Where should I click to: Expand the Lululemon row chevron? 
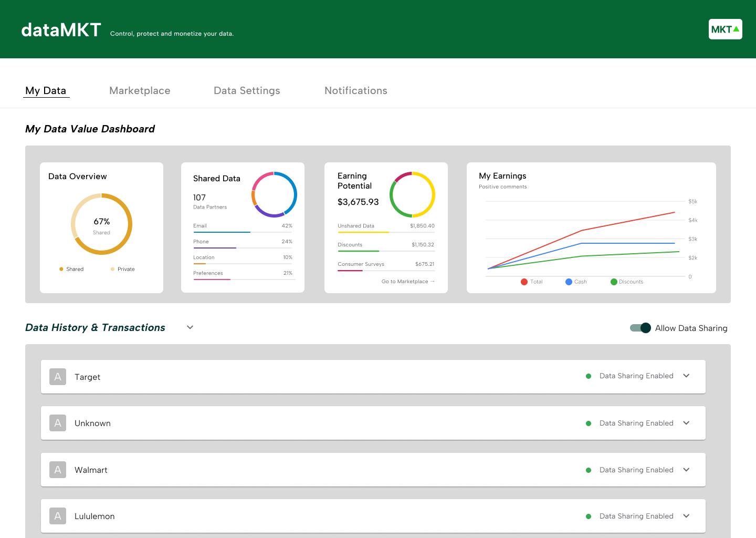pyautogui.click(x=686, y=516)
